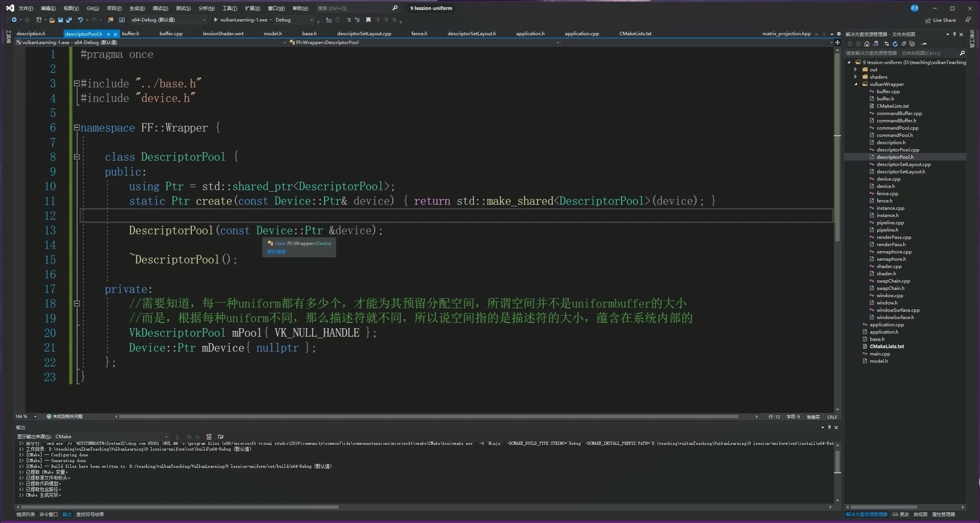The width and height of the screenshot is (980, 523).
Task: Open the CMake output source dropdown
Action: tap(112, 437)
